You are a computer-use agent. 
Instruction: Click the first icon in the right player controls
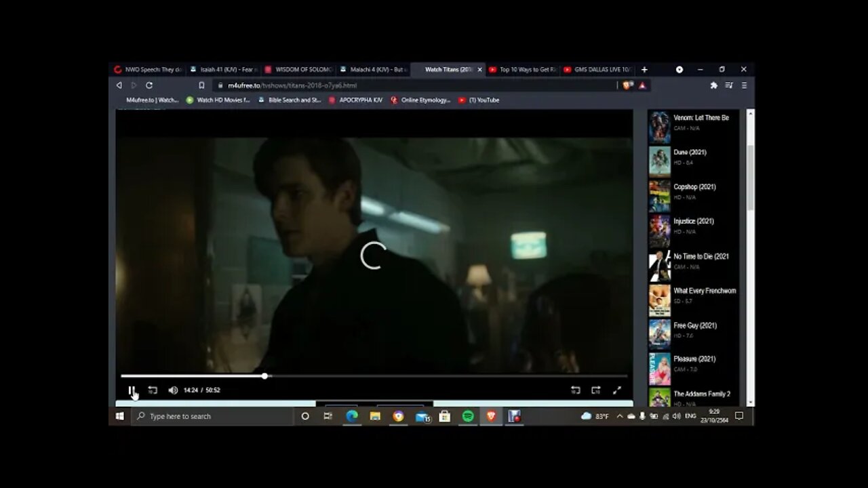pos(576,390)
